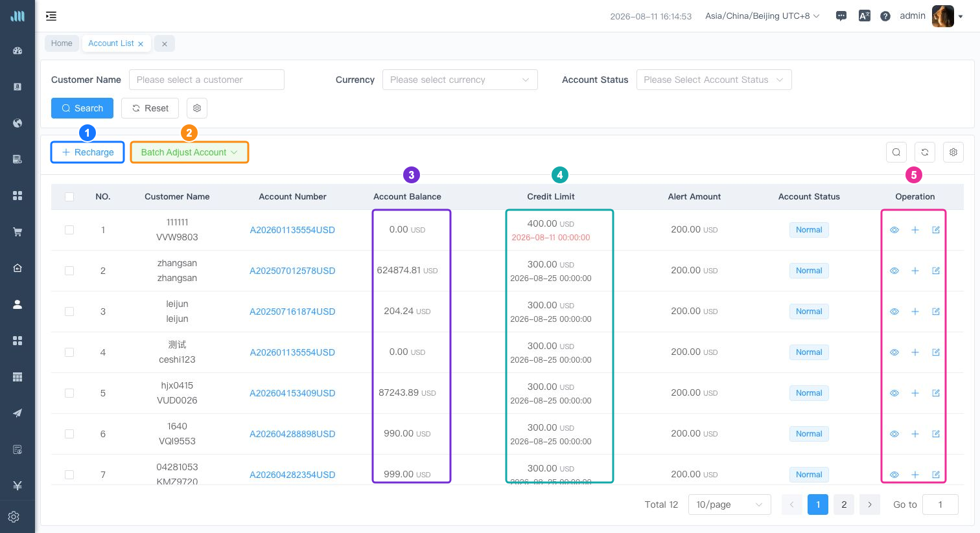
Task: Focus the Customer Name input
Action: [x=207, y=80]
